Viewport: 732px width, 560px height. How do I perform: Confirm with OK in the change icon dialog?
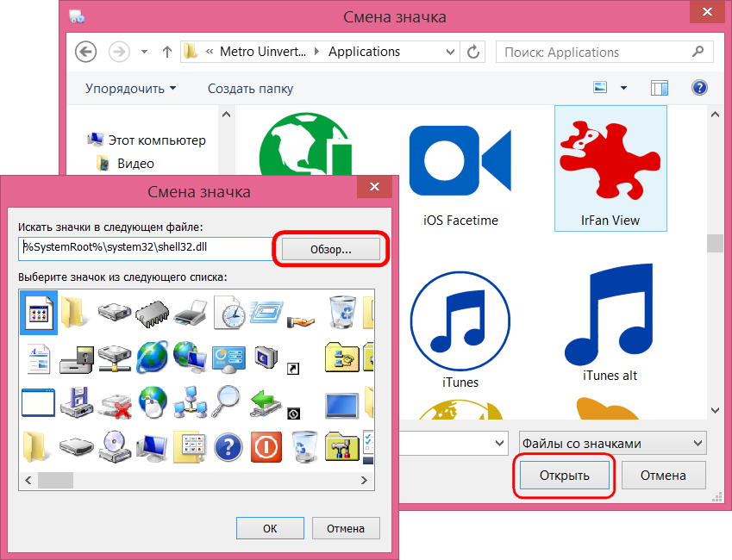270,528
